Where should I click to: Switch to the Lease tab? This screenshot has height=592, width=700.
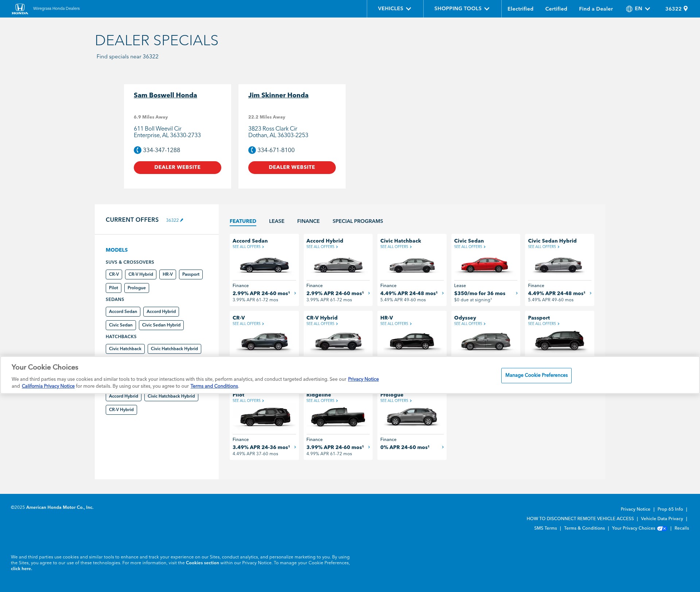point(277,221)
